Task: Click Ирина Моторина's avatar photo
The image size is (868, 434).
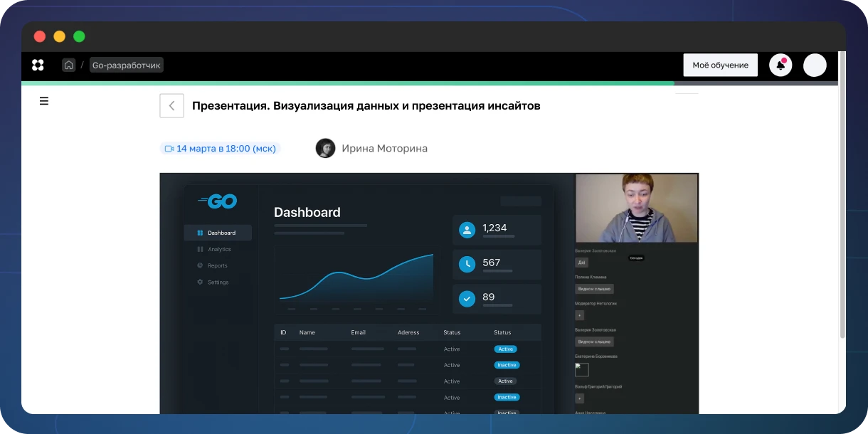Action: [325, 148]
